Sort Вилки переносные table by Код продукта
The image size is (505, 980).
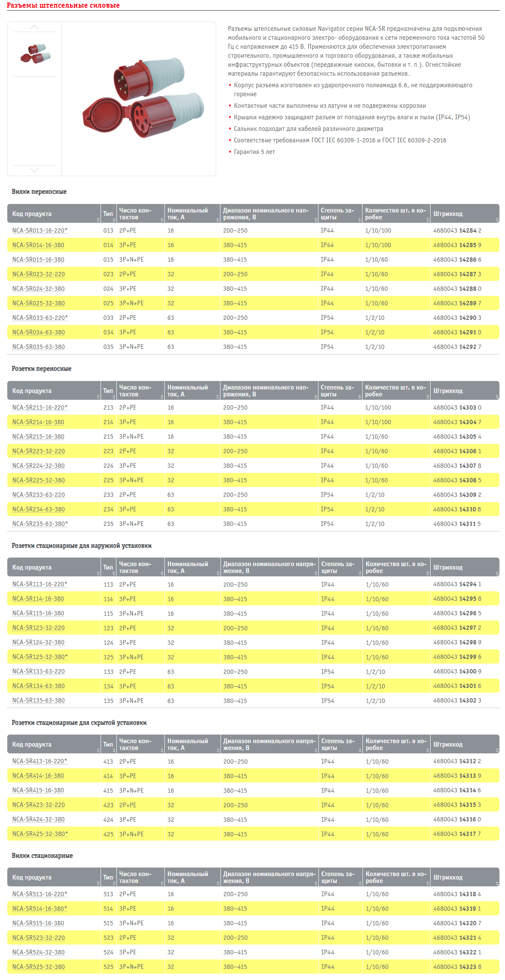[x=54, y=214]
